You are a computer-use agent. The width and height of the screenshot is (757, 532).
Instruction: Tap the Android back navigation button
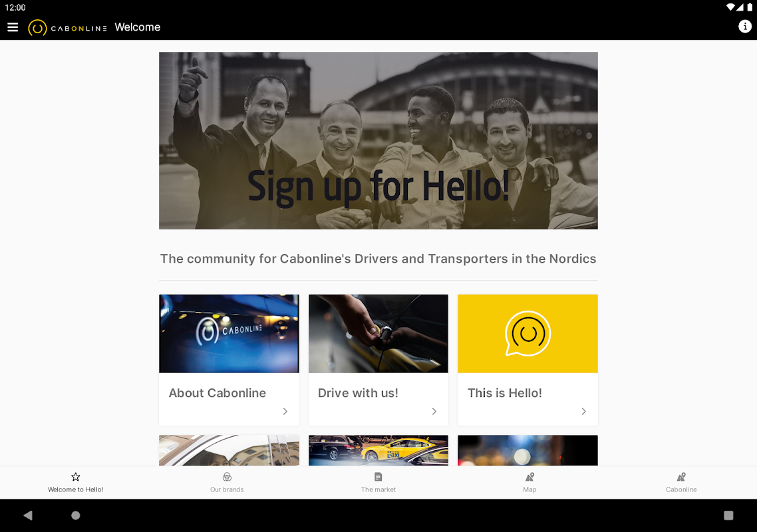pos(28,515)
